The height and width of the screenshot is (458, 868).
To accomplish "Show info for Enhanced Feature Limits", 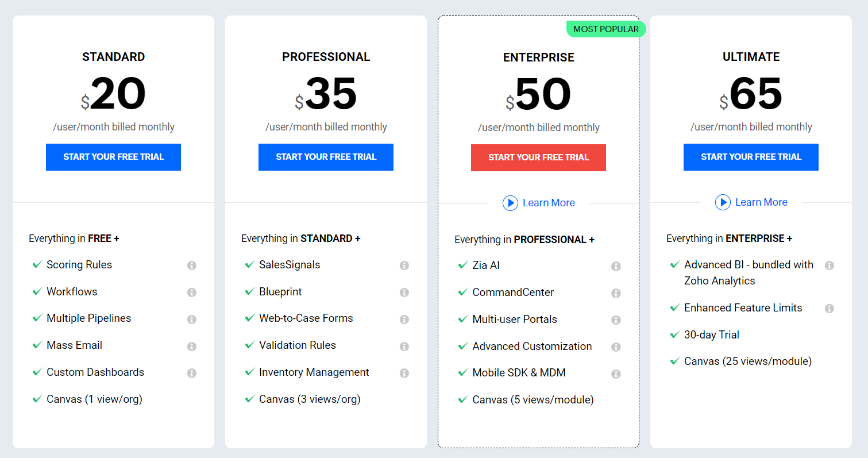I will click(830, 309).
